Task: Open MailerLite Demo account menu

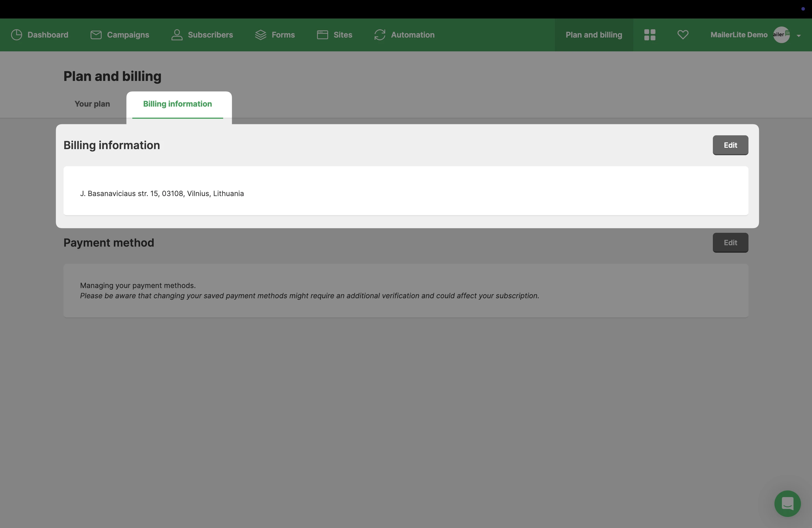Action: click(x=739, y=35)
